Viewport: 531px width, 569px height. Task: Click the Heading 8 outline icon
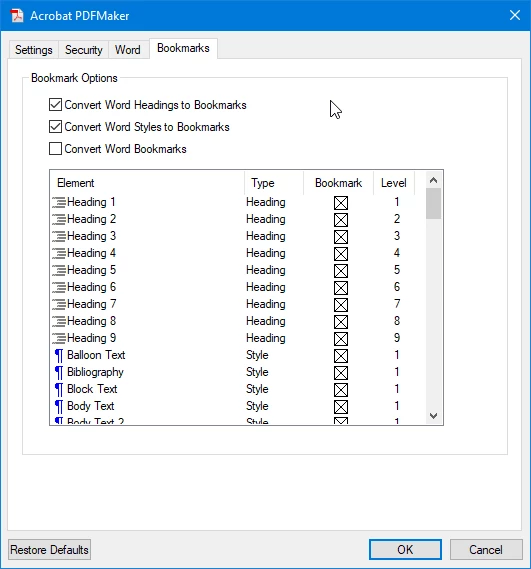pyautogui.click(x=59, y=321)
